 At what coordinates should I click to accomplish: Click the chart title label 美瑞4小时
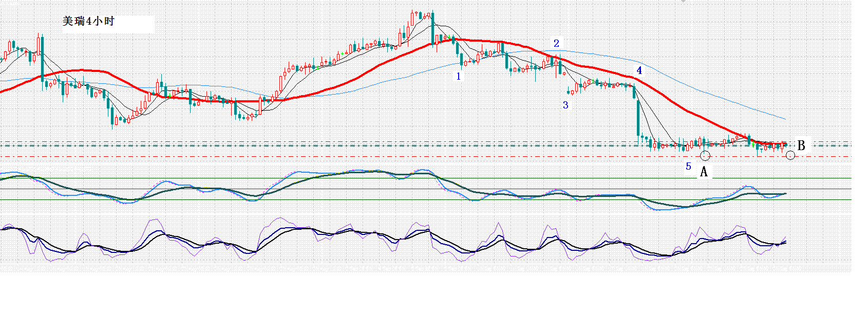pos(88,21)
